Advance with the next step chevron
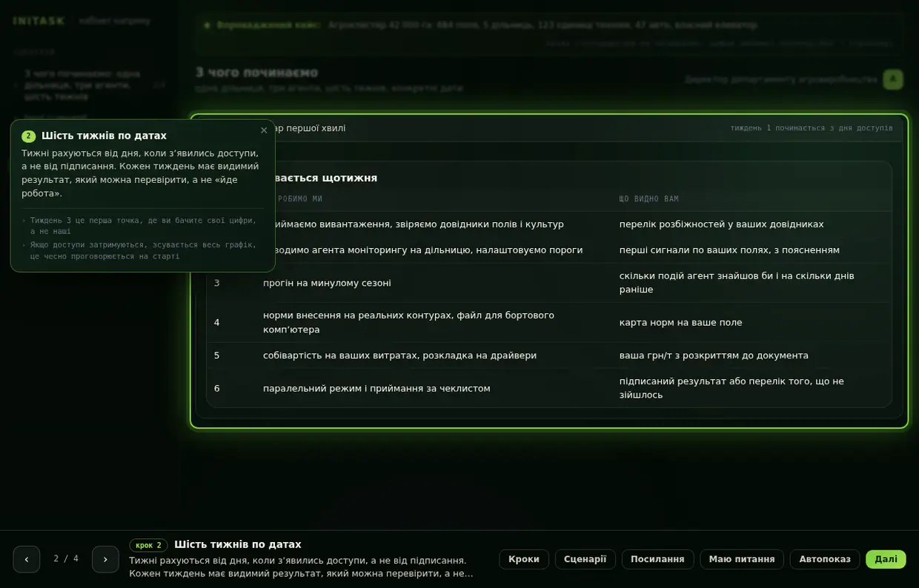 tap(105, 559)
